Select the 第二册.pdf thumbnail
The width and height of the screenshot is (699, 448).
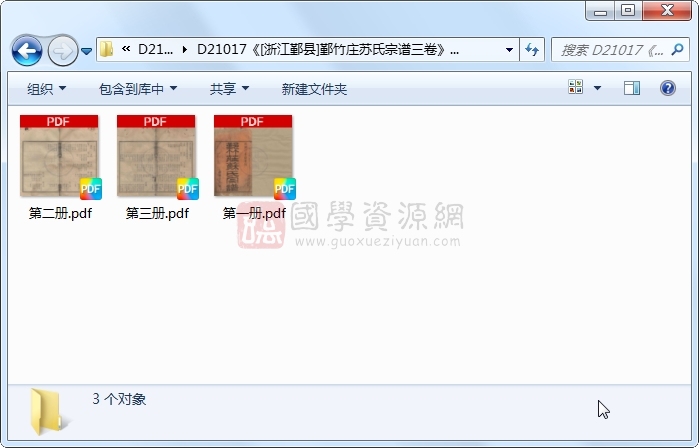(x=59, y=156)
